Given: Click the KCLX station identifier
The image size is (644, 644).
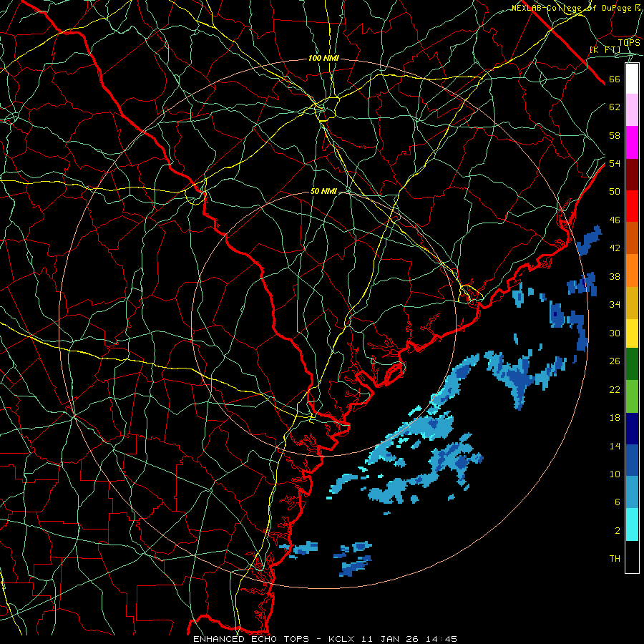Looking at the screenshot, I should coord(342,639).
